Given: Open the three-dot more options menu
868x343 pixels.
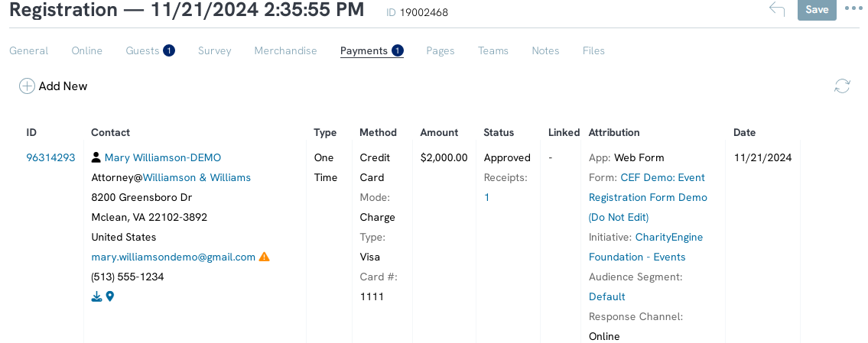Looking at the screenshot, I should click(x=854, y=9).
